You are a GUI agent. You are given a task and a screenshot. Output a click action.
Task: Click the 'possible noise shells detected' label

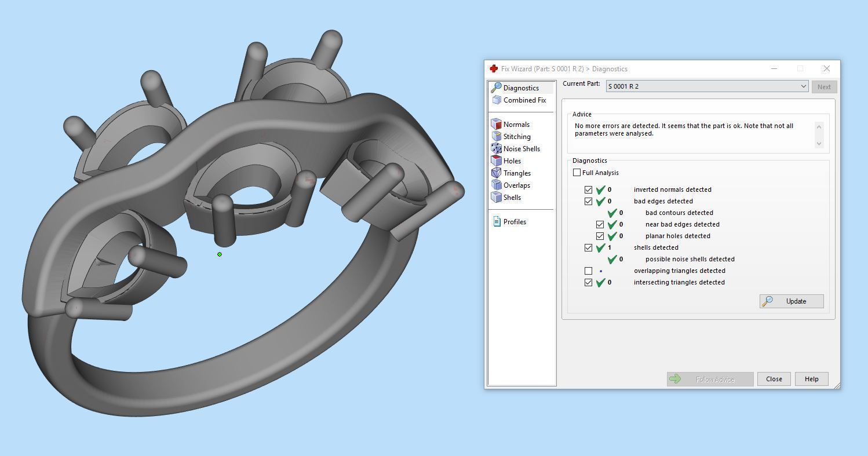[x=690, y=259]
